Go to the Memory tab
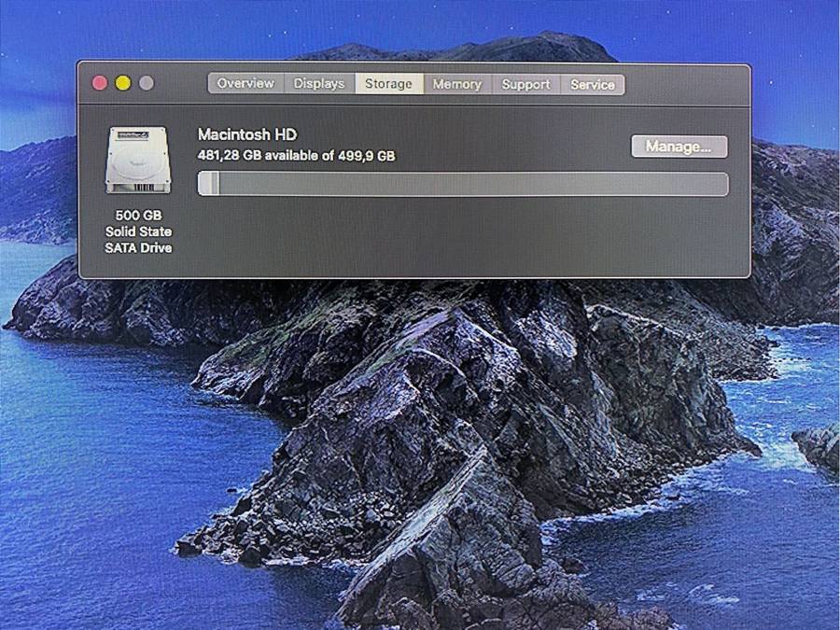This screenshot has width=840, height=630. [456, 84]
